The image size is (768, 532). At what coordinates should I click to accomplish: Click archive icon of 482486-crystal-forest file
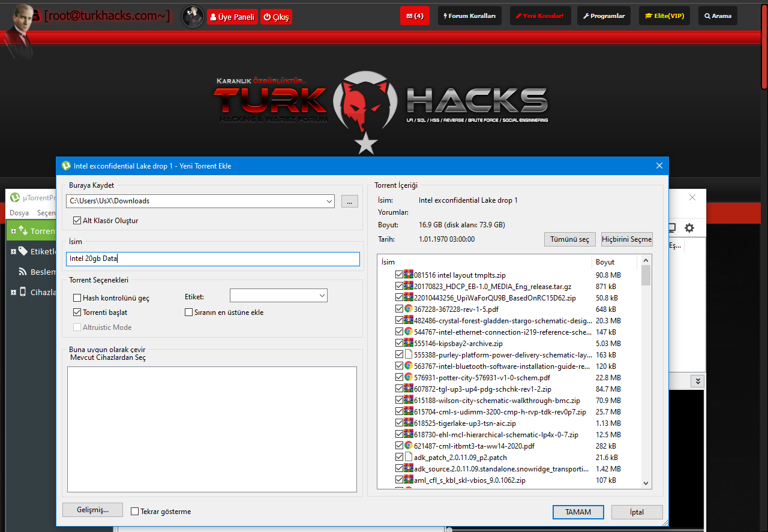pyautogui.click(x=409, y=320)
